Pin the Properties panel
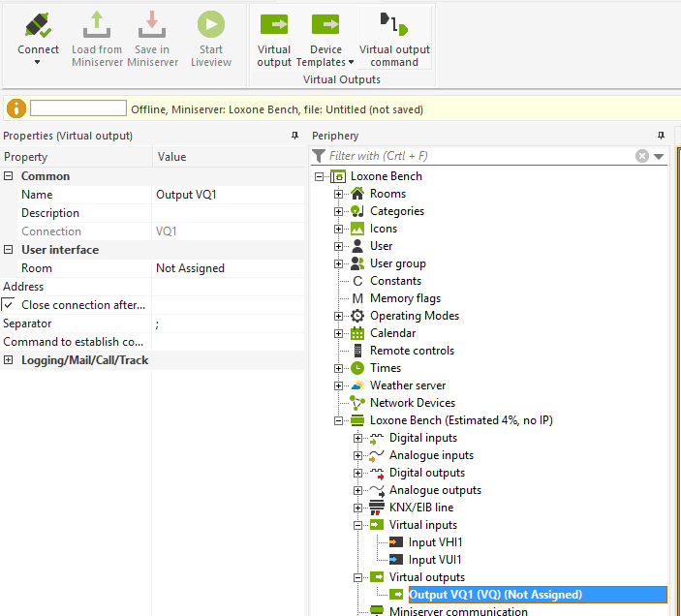Viewport: 681px width, 616px height. [294, 136]
